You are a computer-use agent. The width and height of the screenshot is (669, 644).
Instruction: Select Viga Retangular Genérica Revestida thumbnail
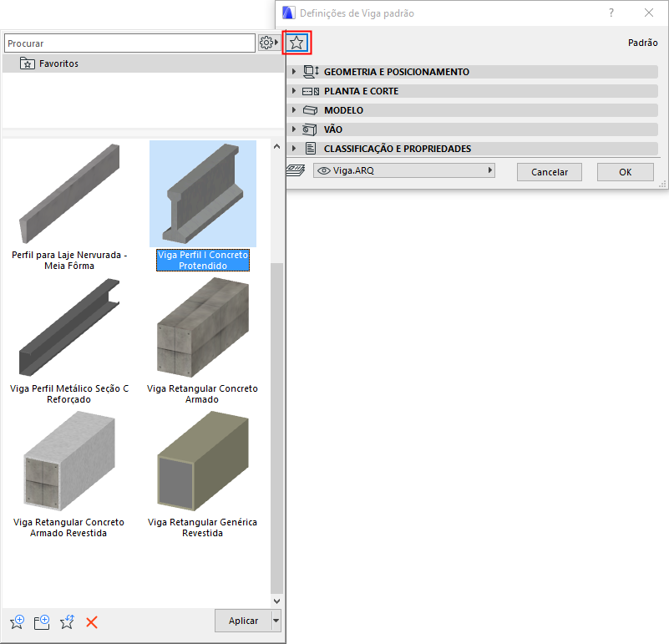203,461
